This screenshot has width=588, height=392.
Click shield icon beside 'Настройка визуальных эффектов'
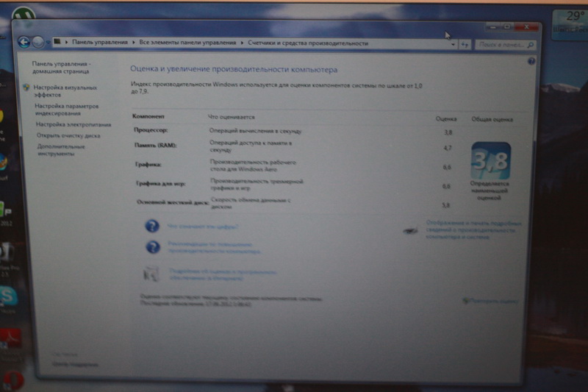26,88
